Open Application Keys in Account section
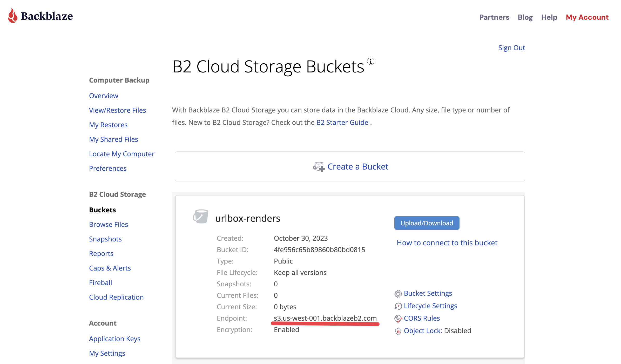This screenshot has width=621, height=364. (115, 339)
